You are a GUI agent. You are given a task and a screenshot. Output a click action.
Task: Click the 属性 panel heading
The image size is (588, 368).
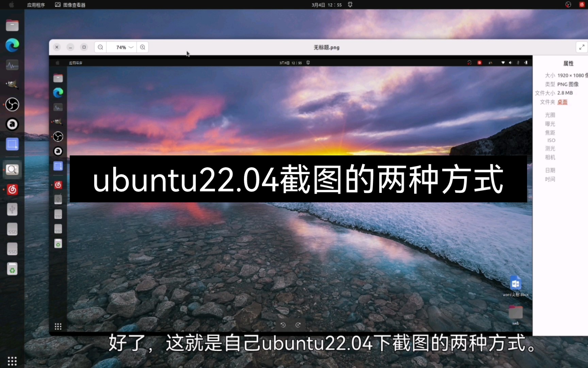568,63
